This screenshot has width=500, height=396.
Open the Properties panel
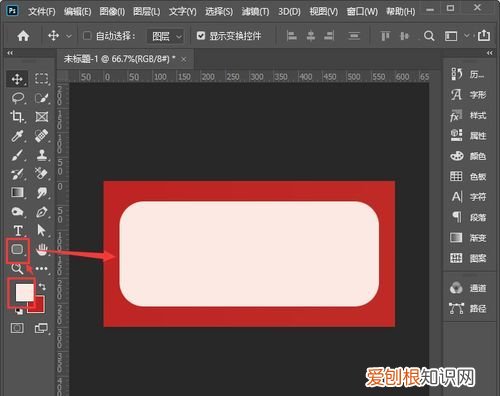pos(468,136)
